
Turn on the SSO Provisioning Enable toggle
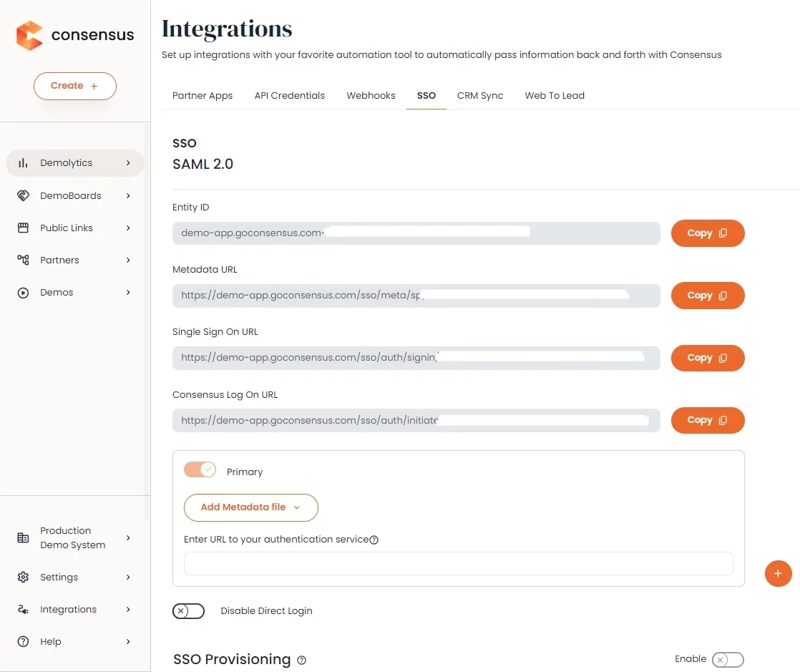tap(728, 659)
